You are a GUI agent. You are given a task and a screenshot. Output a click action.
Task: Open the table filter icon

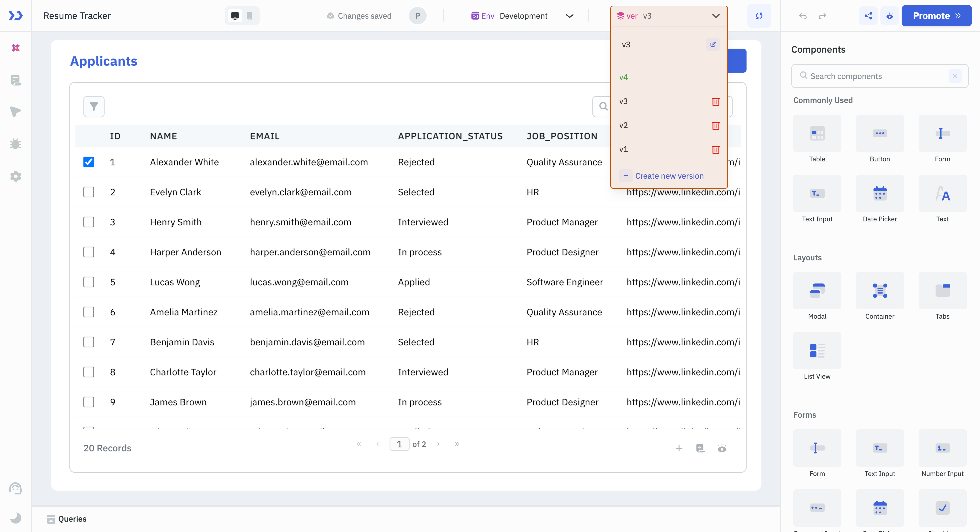94,107
